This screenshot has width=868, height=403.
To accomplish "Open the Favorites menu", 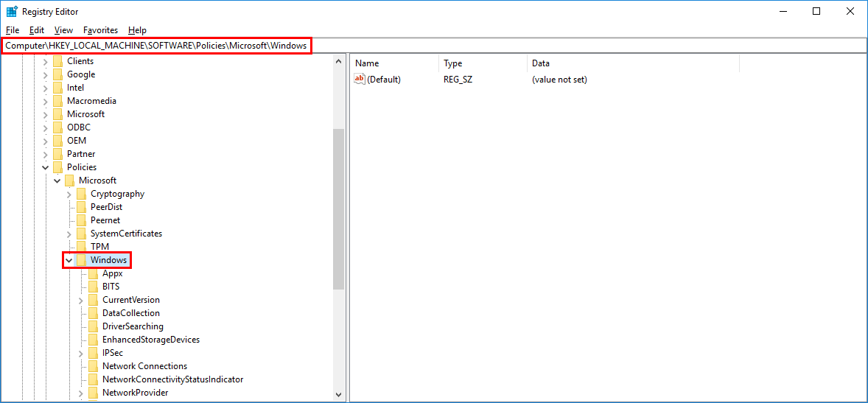I will (100, 30).
